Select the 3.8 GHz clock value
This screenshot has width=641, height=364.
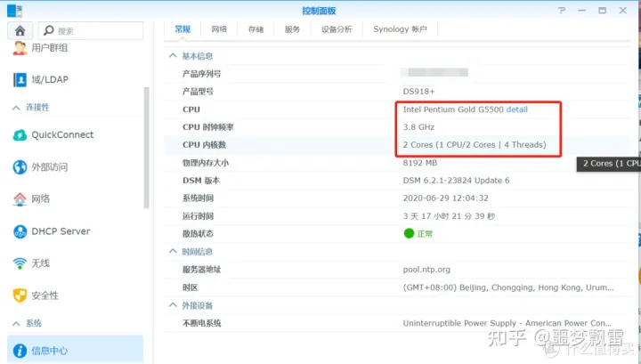(418, 127)
